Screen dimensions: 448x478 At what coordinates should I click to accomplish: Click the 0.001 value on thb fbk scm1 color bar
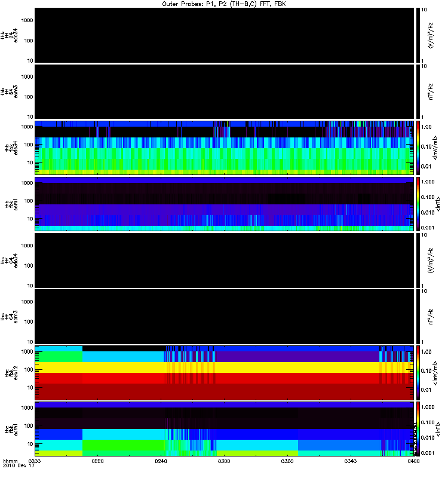(x=428, y=228)
